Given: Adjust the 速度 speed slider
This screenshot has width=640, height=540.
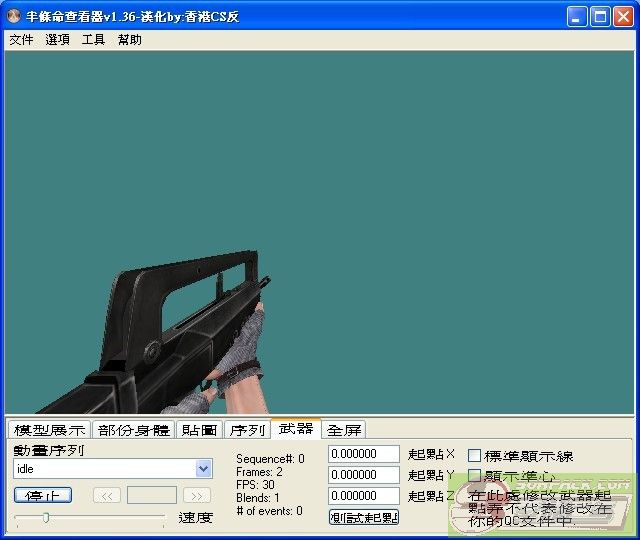Looking at the screenshot, I should click(x=46, y=517).
